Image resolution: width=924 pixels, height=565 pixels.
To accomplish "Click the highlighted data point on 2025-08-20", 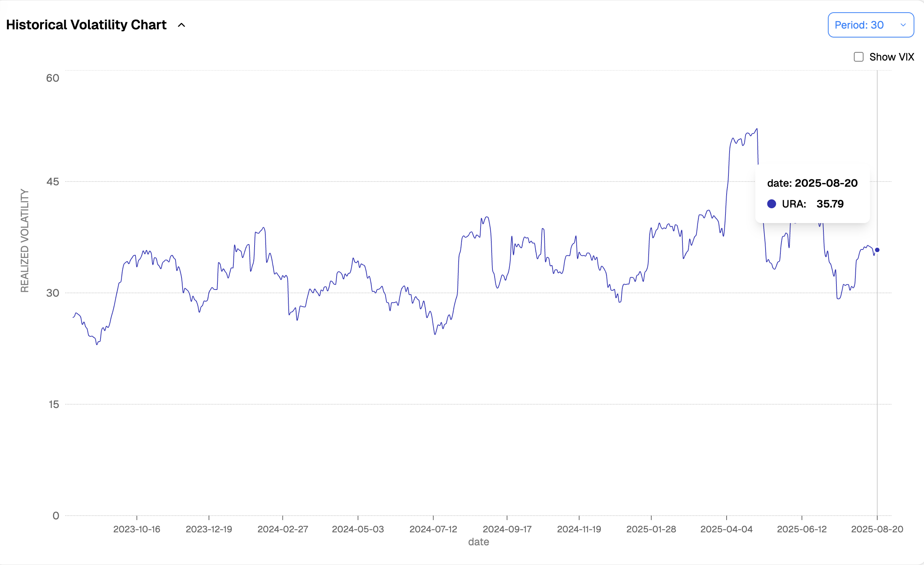I will click(x=877, y=250).
